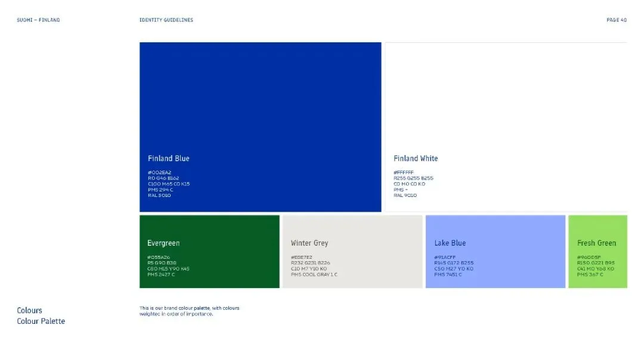Select the Finland White colour block
644x356 pixels.
[506, 127]
